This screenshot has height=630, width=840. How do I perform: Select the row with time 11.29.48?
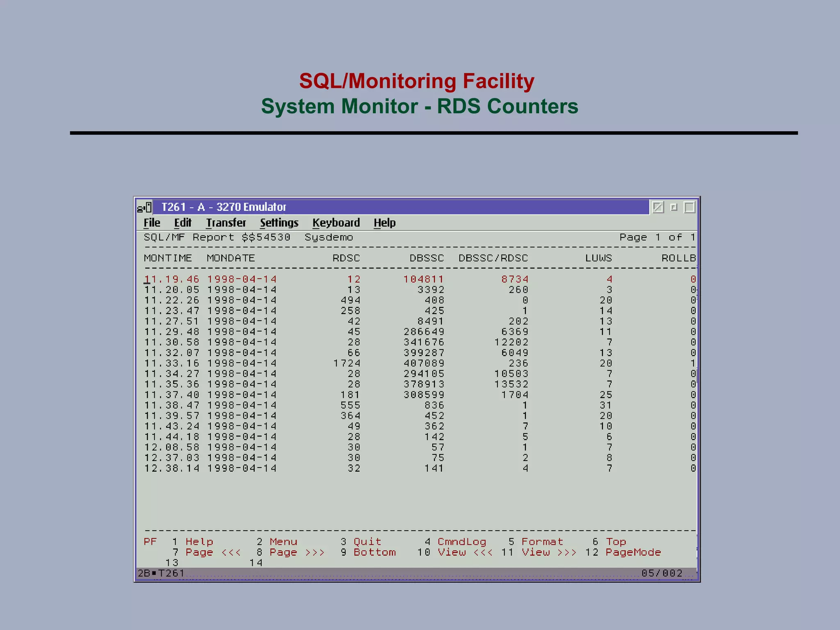pos(420,332)
